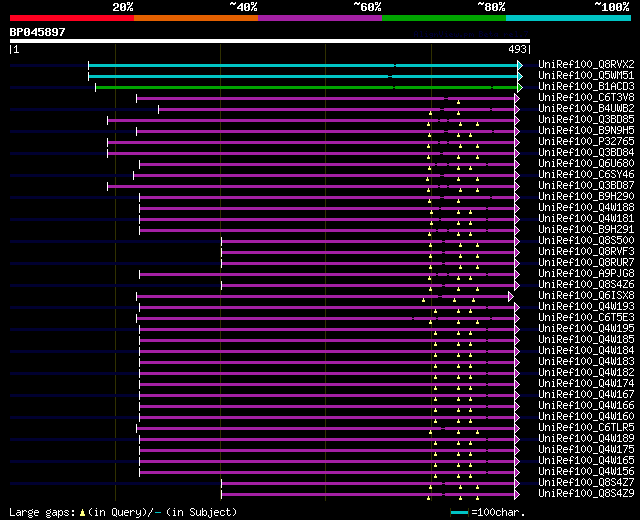Click the UniRef100_Q6U680 label
Viewport: 640px width, 520px height.
(x=586, y=164)
